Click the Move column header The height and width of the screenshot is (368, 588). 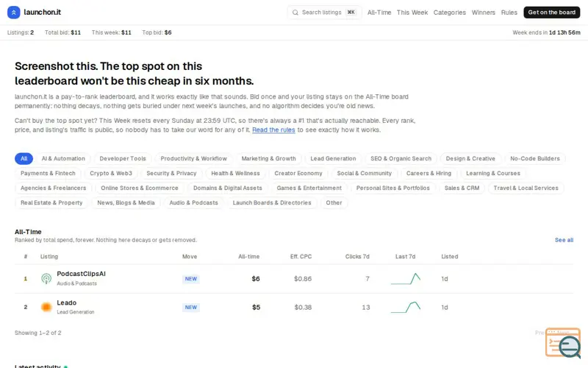click(x=190, y=256)
